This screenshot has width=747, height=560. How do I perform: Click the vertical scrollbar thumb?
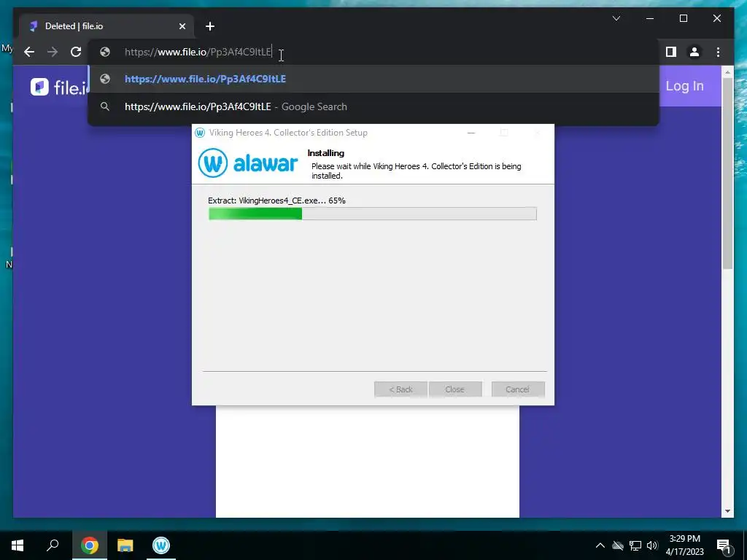coord(727,174)
